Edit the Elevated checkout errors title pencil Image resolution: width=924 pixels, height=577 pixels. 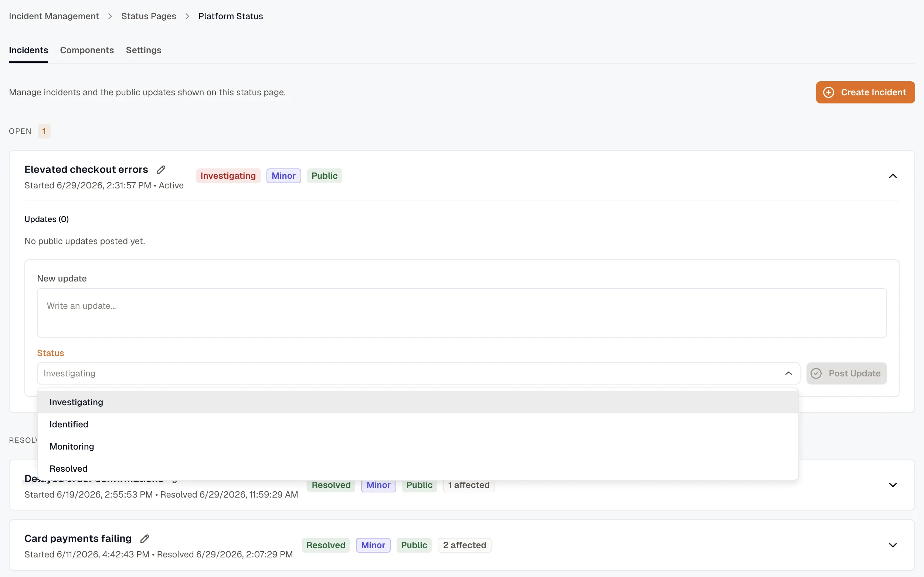coord(161,170)
